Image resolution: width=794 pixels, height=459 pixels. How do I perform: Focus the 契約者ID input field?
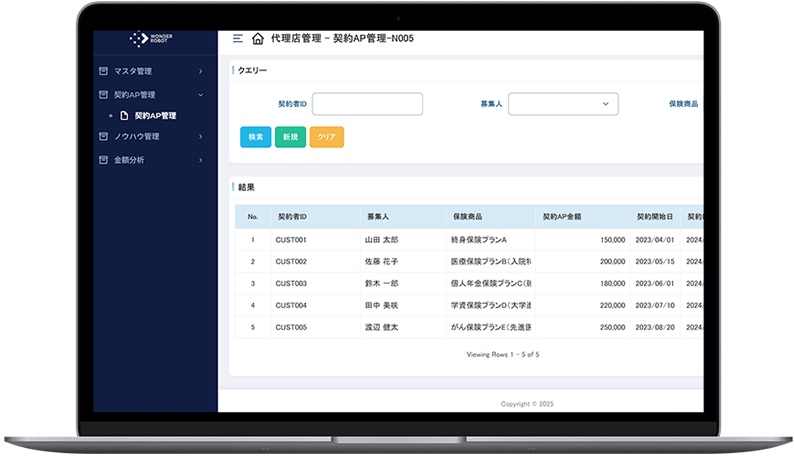pos(368,104)
